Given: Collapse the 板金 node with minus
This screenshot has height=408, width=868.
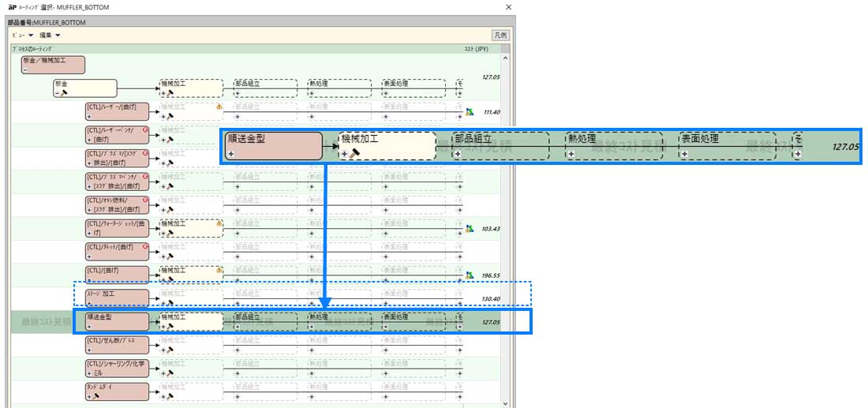Looking at the screenshot, I should tap(57, 93).
